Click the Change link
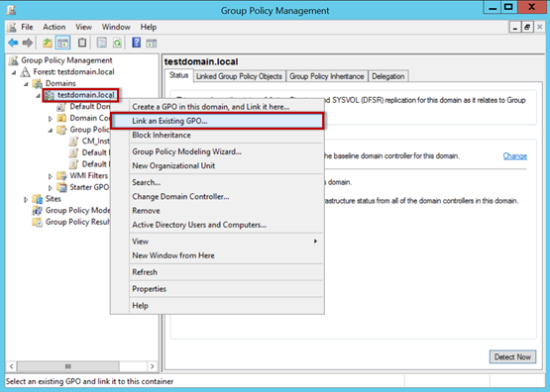The width and height of the screenshot is (550, 392). coord(515,155)
